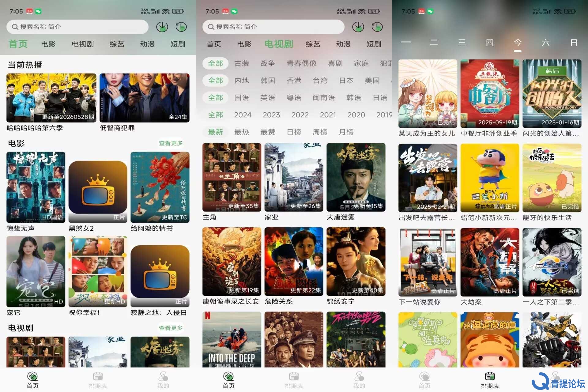
Task: Filter by year 2021
Action: tap(328, 115)
